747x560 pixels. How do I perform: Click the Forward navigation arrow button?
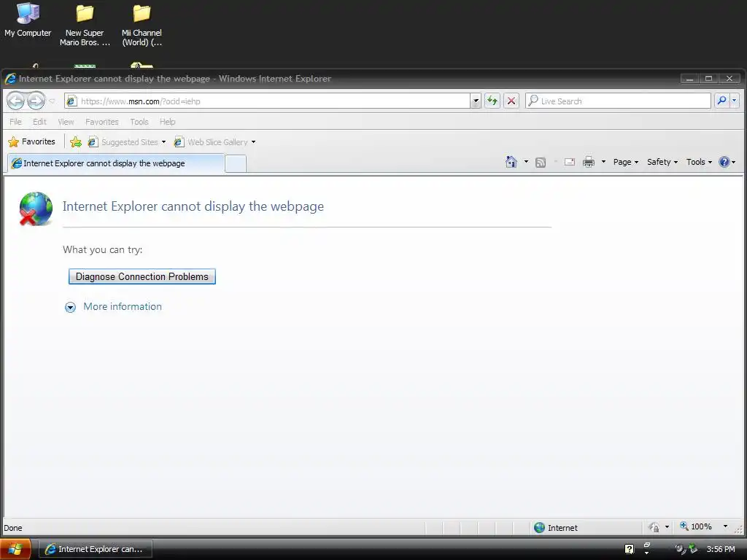click(x=36, y=101)
